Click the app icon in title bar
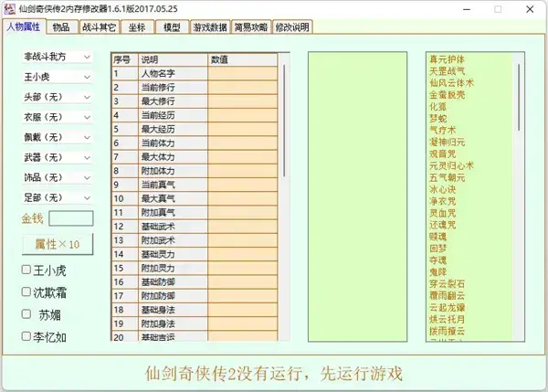548x392 pixels. click(9, 9)
